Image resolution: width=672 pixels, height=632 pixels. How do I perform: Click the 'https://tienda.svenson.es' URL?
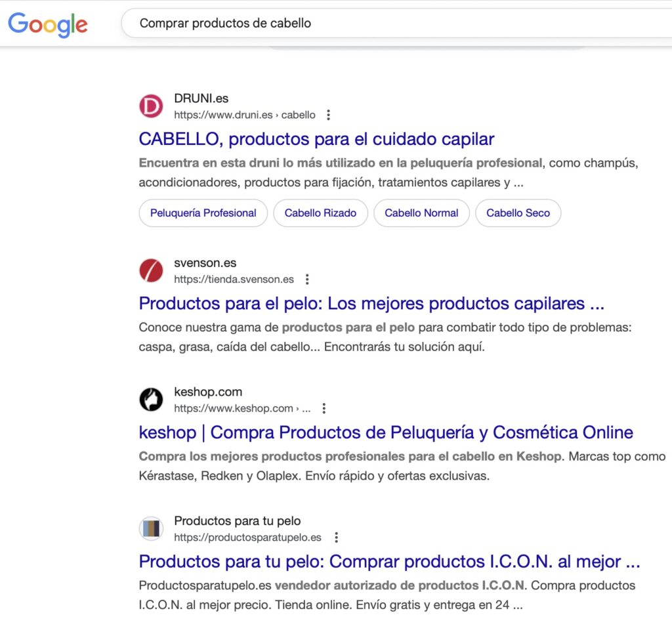click(x=234, y=280)
